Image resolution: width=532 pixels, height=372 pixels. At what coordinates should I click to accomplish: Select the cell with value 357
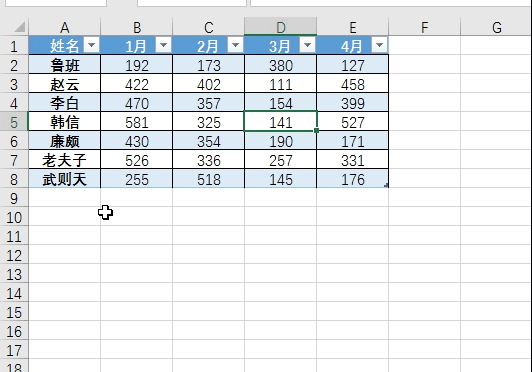(208, 103)
